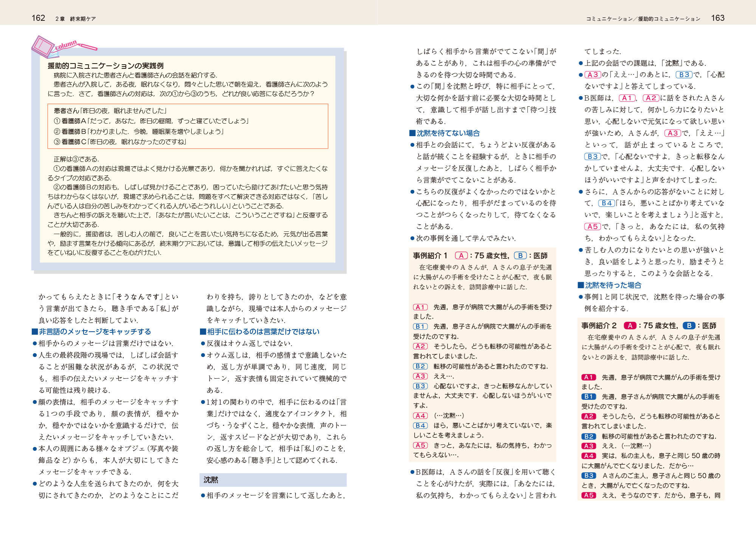
Task: Click the "事例紹介 2" title
Action: pyautogui.click(x=599, y=326)
